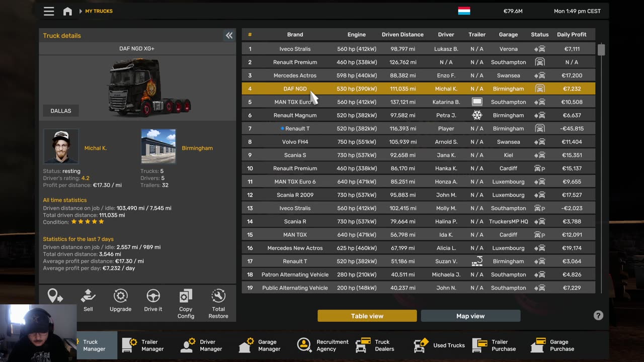Screen dimensions: 644x362
Task: Open the Truck Dealers tab
Action: (375, 345)
